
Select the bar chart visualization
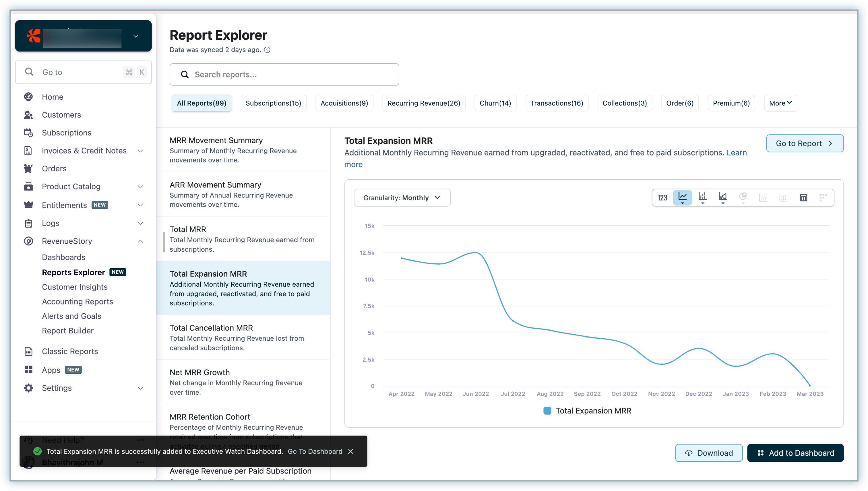pyautogui.click(x=702, y=197)
